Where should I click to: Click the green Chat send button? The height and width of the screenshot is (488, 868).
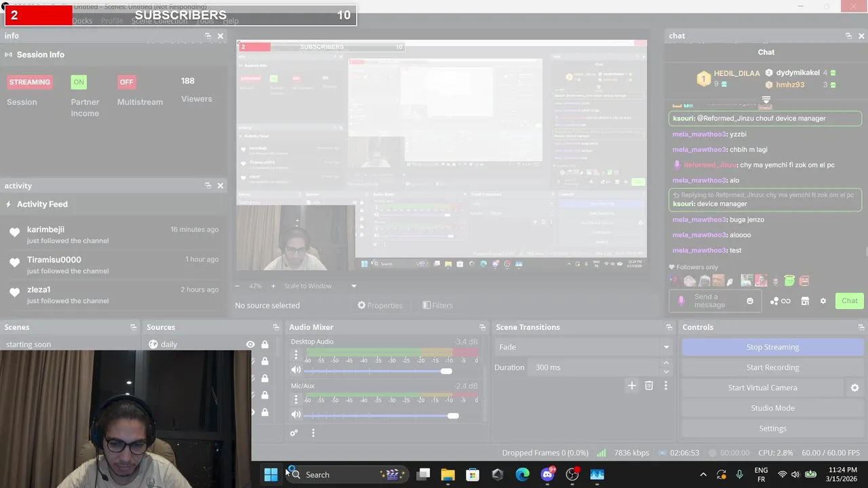coord(850,301)
